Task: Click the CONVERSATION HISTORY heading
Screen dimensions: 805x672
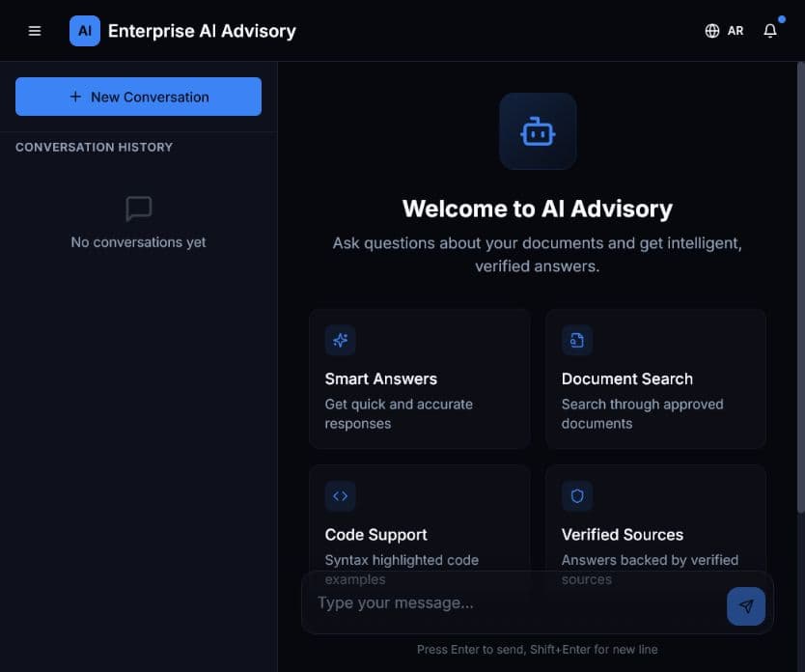Action: [x=94, y=148]
